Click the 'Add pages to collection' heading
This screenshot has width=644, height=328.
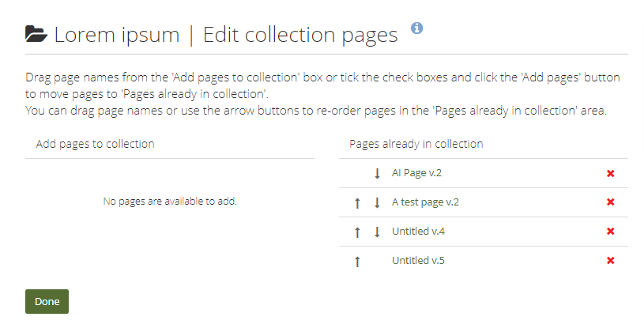coord(95,144)
